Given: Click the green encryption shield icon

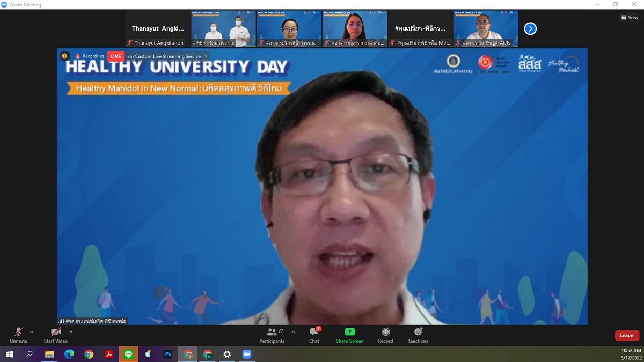Looking at the screenshot, I should coord(65,56).
